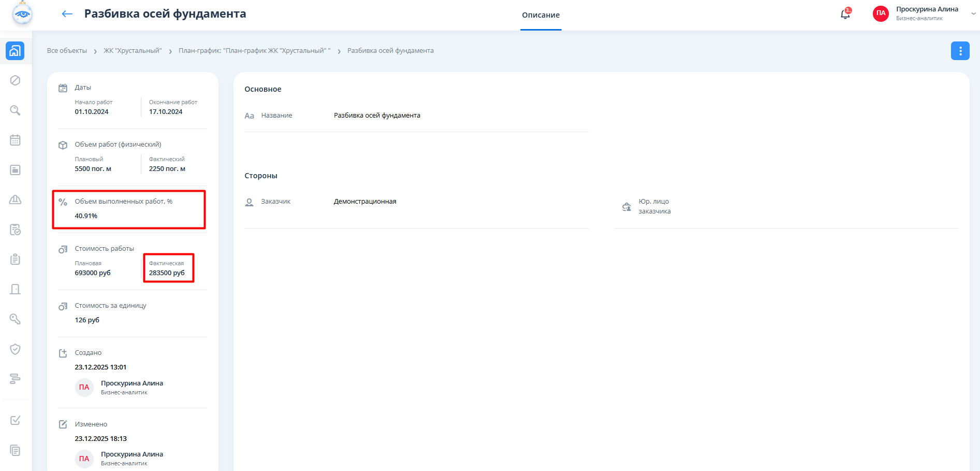This screenshot has height=471, width=980.
Task: Open the blue three-dot options menu
Action: [x=960, y=51]
